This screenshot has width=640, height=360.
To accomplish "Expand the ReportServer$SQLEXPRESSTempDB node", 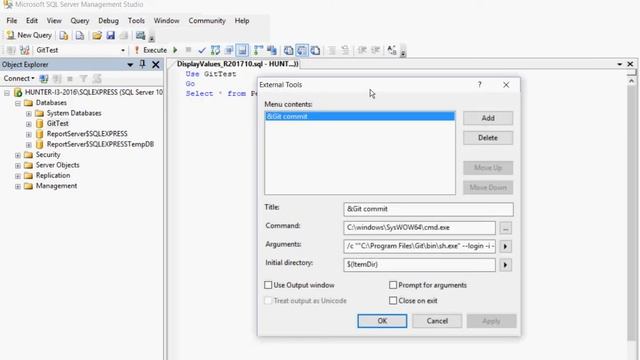I will pyautogui.click(x=29, y=145).
